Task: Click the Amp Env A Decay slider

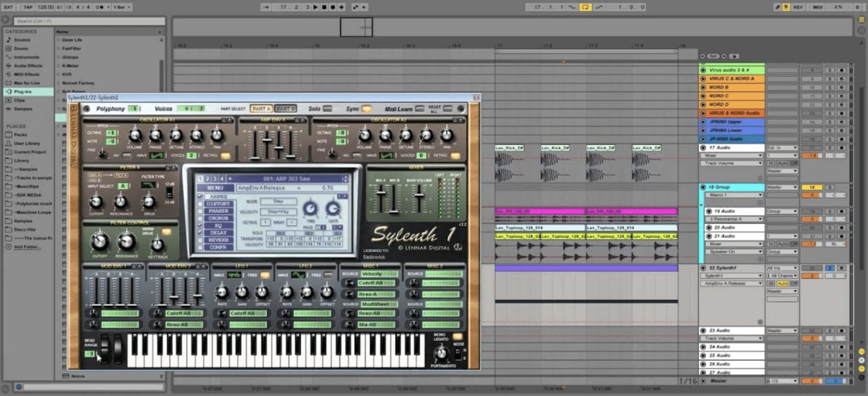Action: click(x=267, y=139)
